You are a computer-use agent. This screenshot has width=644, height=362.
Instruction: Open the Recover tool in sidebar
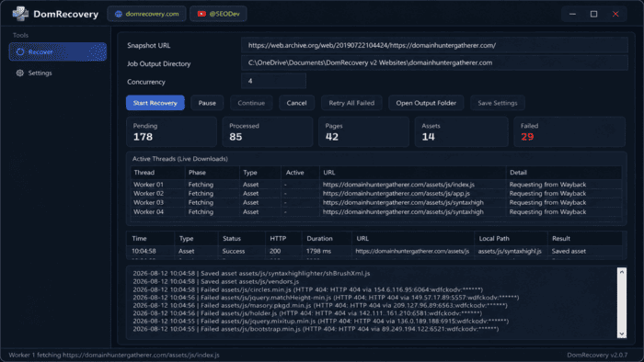[x=58, y=52]
